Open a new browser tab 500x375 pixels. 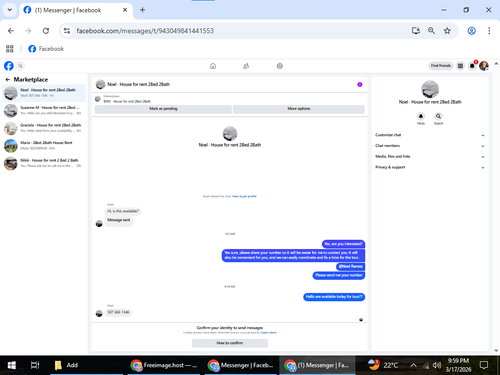coord(142,10)
